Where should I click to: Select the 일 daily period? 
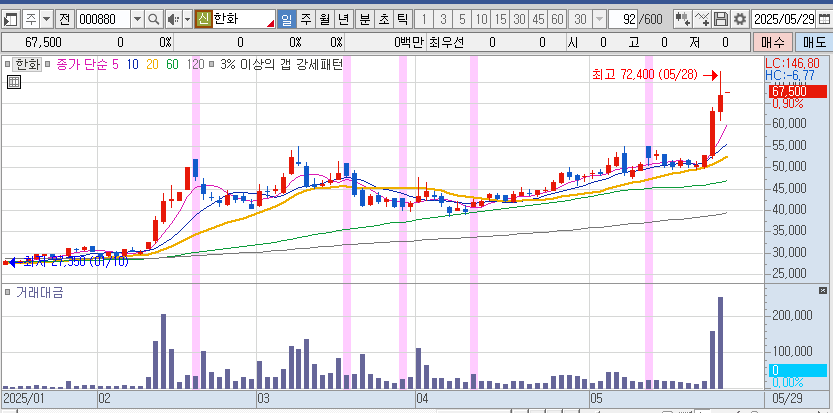coord(286,20)
